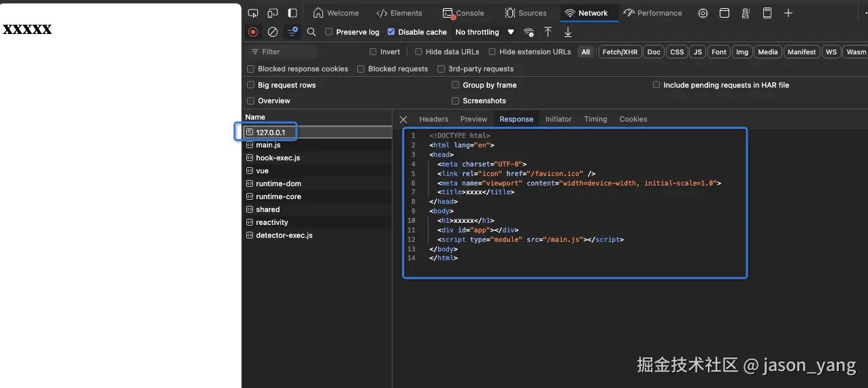The width and height of the screenshot is (868, 388).
Task: Filter requests by WS
Action: coord(831,52)
